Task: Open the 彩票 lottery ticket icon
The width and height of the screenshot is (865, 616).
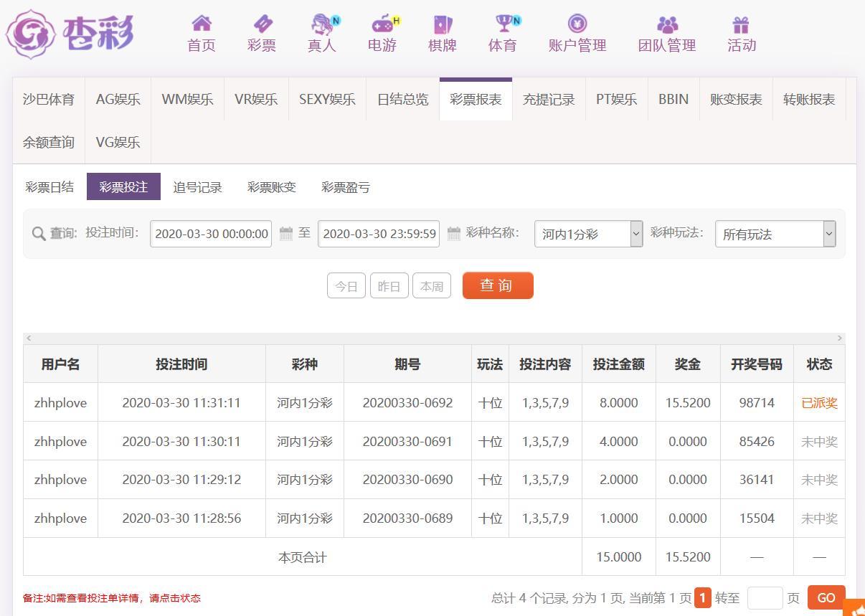Action: 262,24
